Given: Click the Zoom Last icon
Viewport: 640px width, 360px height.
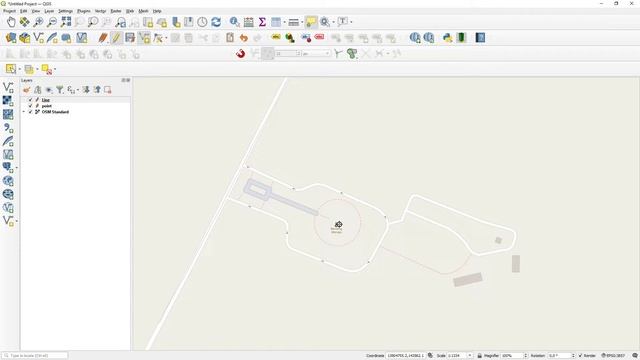Looking at the screenshot, I should click(120, 22).
